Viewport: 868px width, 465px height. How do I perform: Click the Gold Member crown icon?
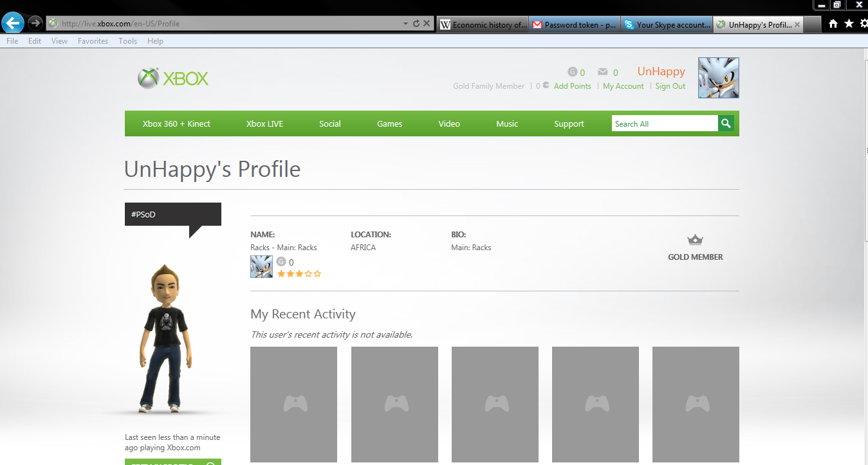(x=695, y=240)
